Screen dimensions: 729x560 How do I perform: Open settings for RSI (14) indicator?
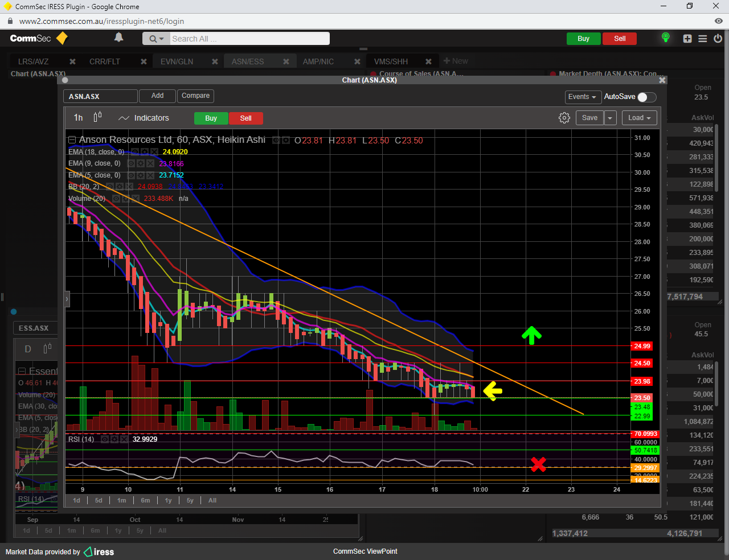click(114, 439)
